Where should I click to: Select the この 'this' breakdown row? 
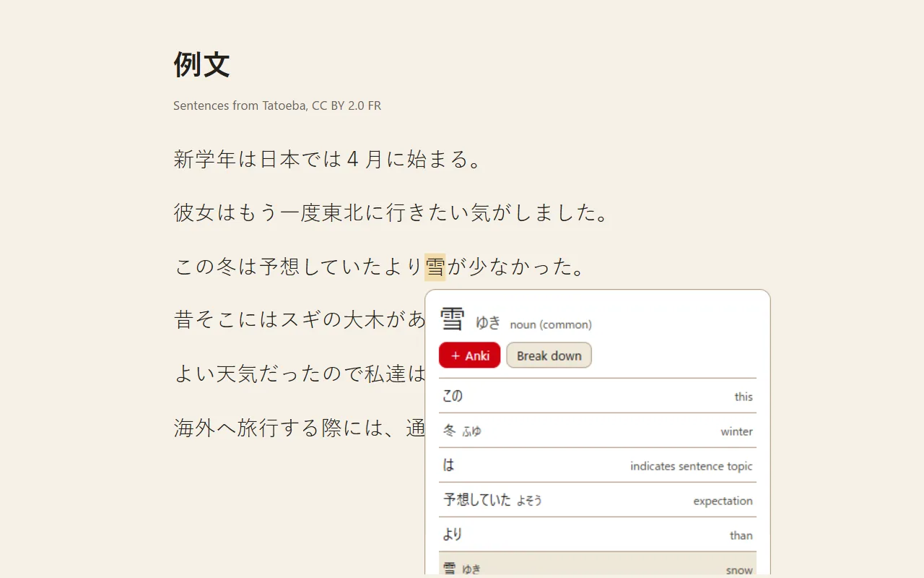click(598, 396)
